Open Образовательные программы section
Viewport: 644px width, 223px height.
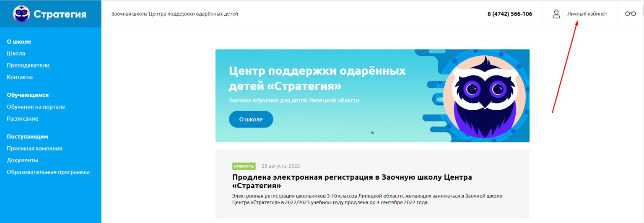pyautogui.click(x=48, y=172)
